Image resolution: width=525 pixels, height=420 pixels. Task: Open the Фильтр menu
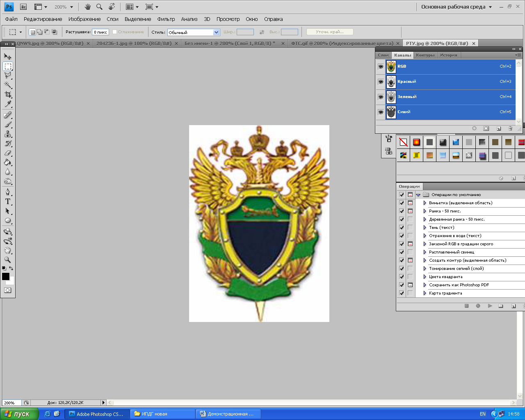tap(166, 19)
